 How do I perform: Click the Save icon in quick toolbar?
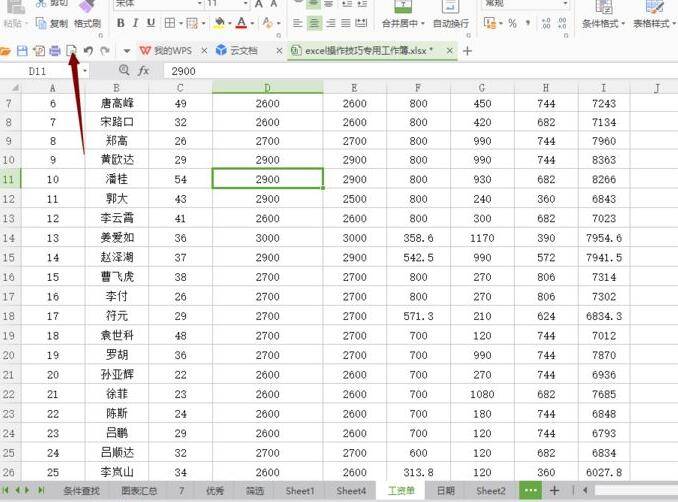coord(22,50)
